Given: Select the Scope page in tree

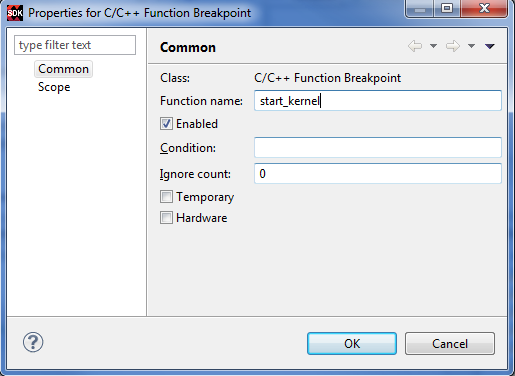Looking at the screenshot, I should tap(54, 87).
